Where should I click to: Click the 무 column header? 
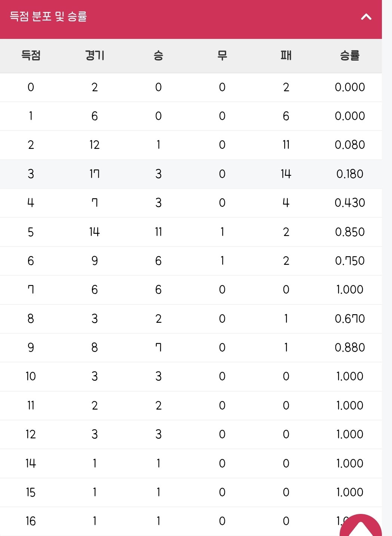[222, 56]
